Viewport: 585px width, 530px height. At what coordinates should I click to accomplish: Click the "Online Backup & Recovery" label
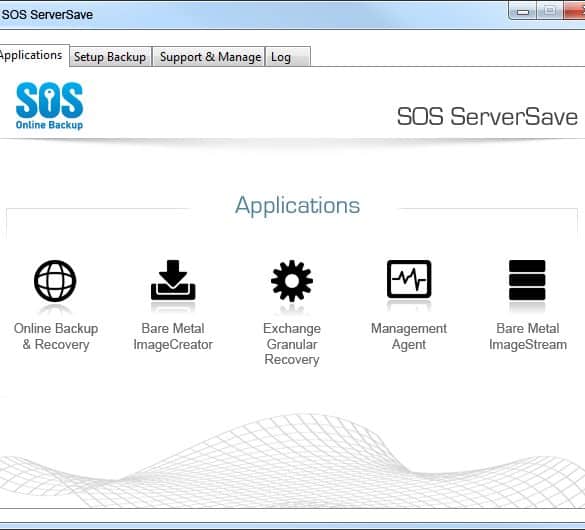pos(56,336)
